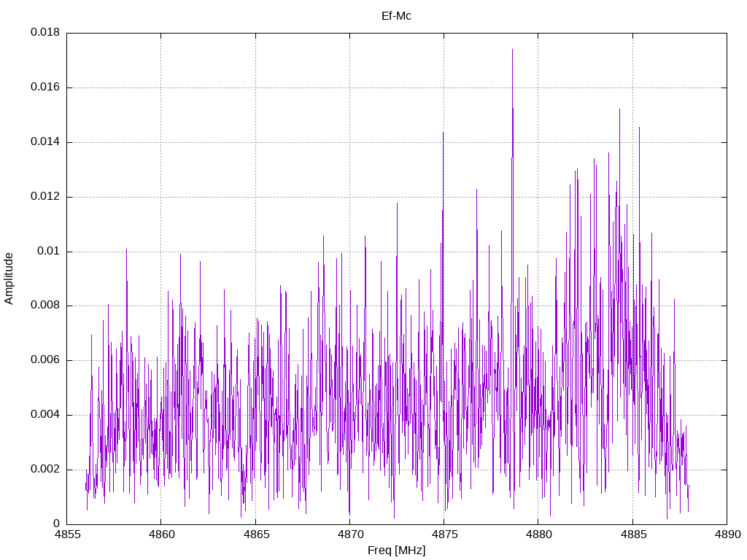Image resolution: width=747 pixels, height=560 pixels.
Task: Click the 4890 x-axis tick label
Action: coord(727,534)
